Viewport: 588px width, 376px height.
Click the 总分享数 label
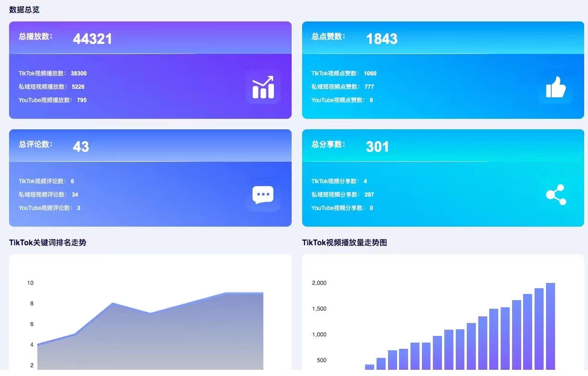(328, 144)
